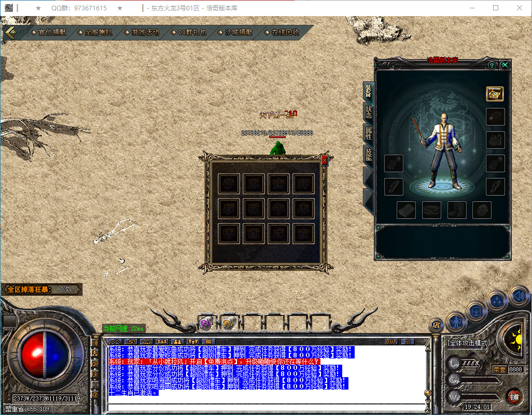The image size is (532, 415).
Task: Select the 酉 zodiac tile
Action: 254,233
